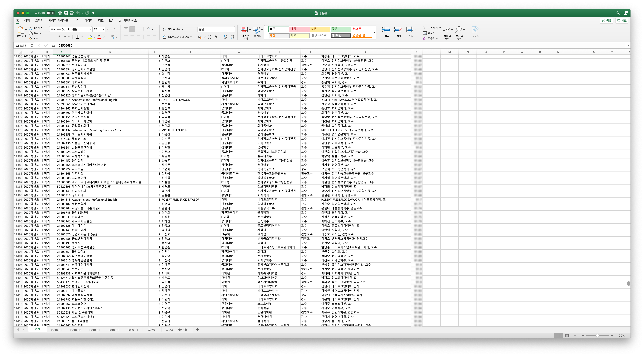Open the Clear (지우기) dropdown arrow

pos(437,38)
